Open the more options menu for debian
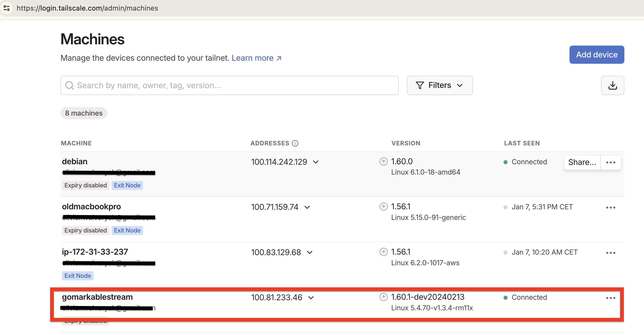Viewport: 644px width, 335px height. (611, 162)
